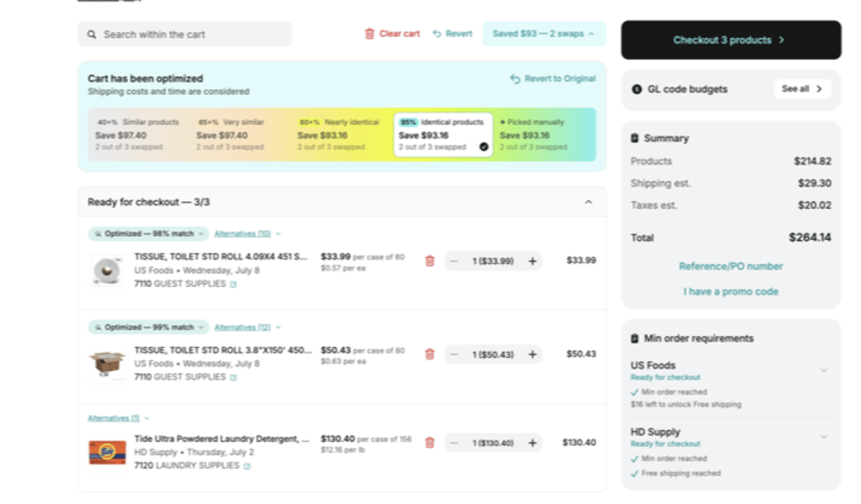This screenshot has width=861, height=504.
Task: Click the search magnifier icon in cart search
Action: coord(92,34)
